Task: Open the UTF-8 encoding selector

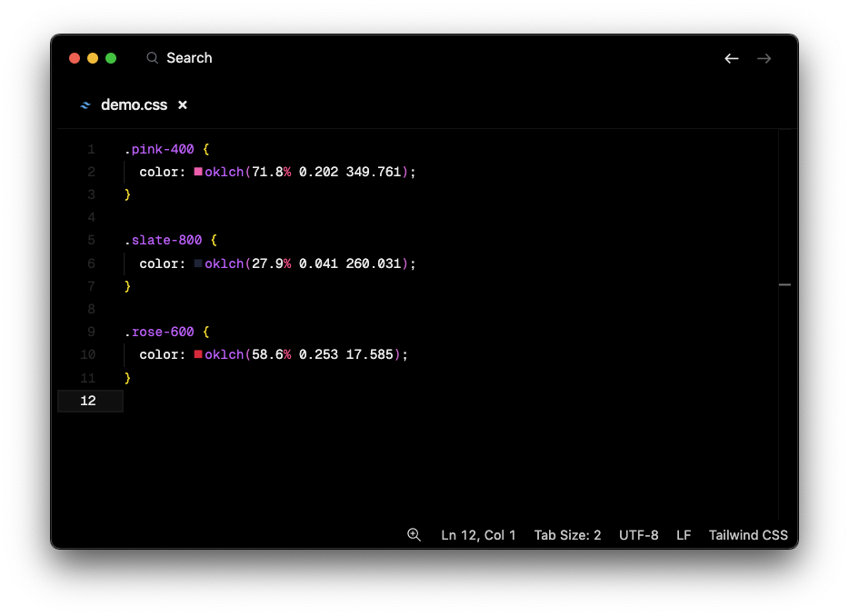Action: [x=639, y=535]
